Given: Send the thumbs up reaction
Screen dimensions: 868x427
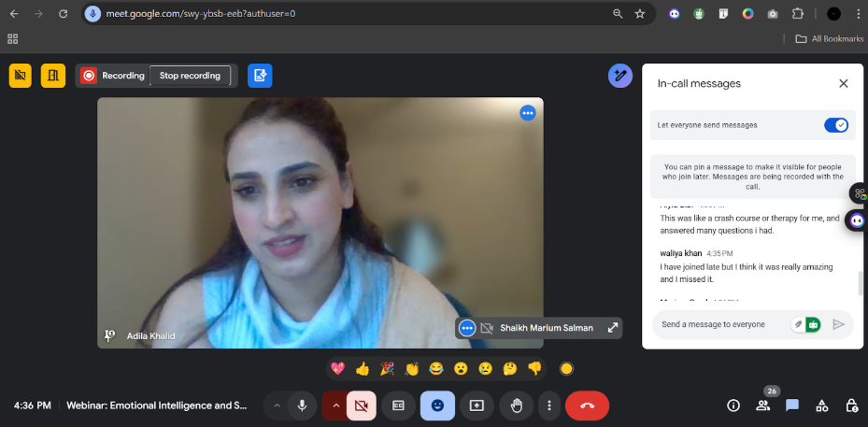Looking at the screenshot, I should pos(363,368).
